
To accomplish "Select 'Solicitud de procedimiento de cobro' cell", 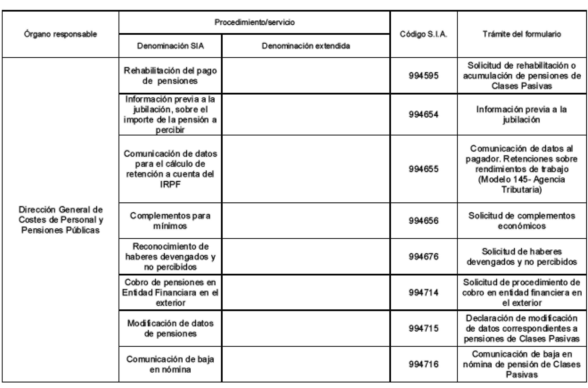I will coord(522,292).
